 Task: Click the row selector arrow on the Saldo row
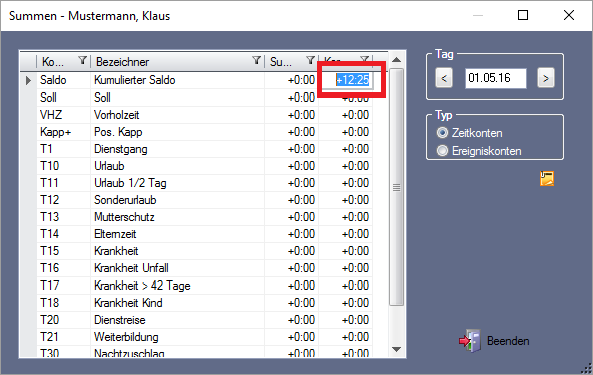(28, 80)
